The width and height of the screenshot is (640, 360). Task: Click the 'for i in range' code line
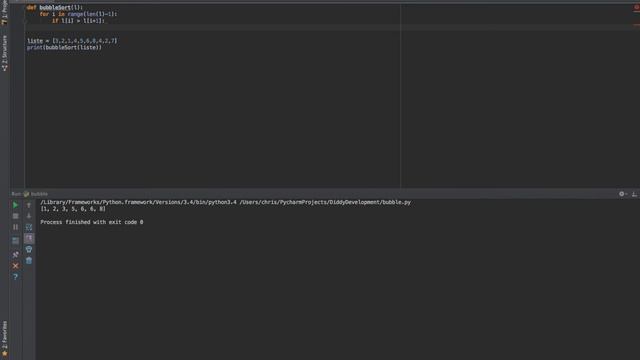(78, 14)
